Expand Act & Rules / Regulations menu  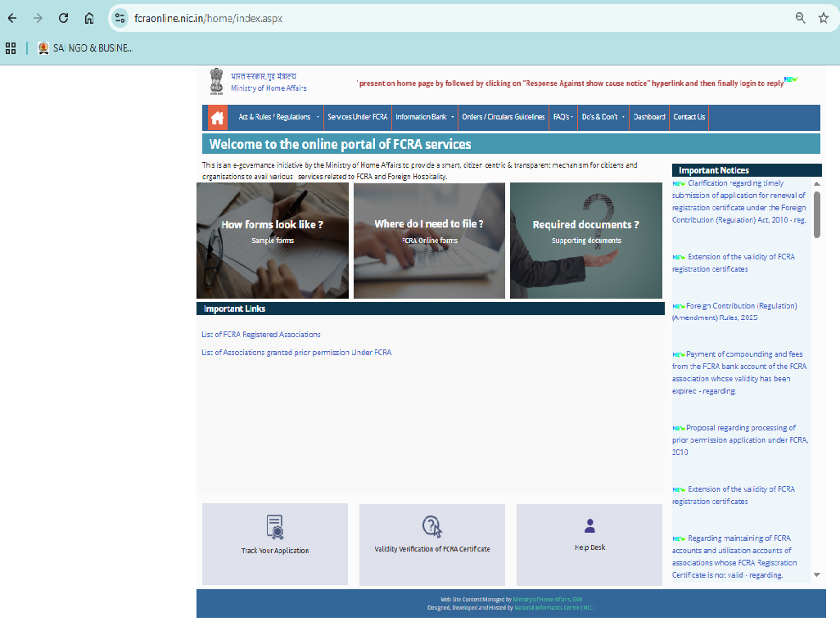click(278, 117)
